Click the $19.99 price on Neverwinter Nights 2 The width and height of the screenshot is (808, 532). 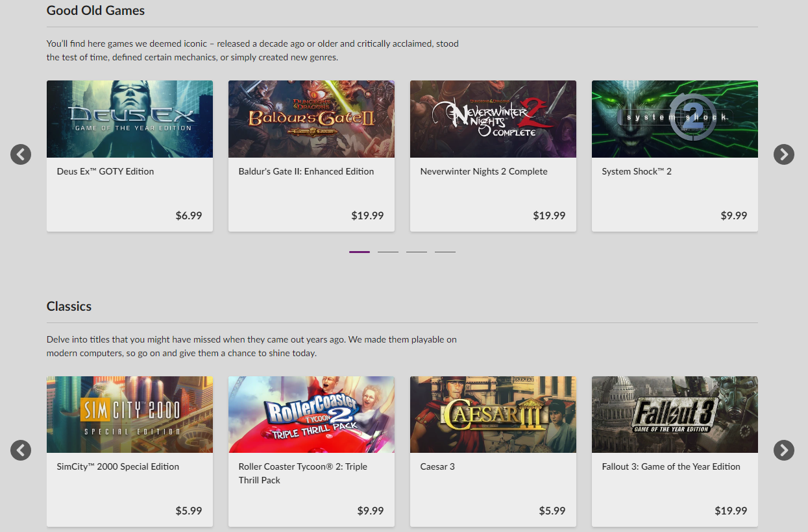[x=549, y=215]
